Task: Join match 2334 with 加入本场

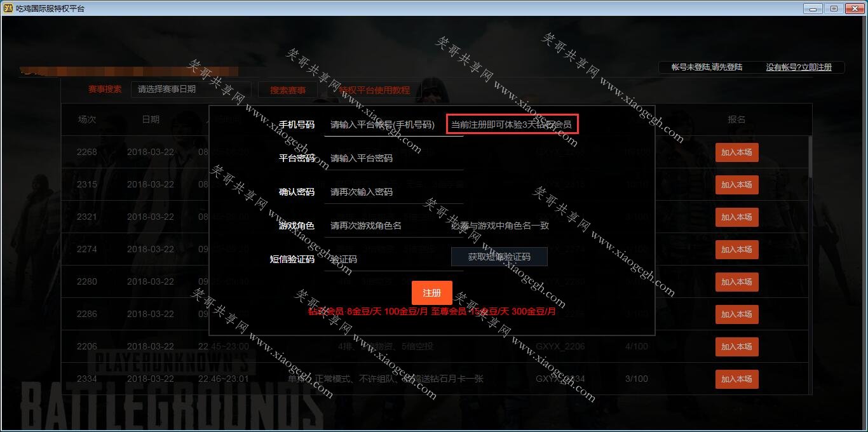Action: pyautogui.click(x=737, y=379)
